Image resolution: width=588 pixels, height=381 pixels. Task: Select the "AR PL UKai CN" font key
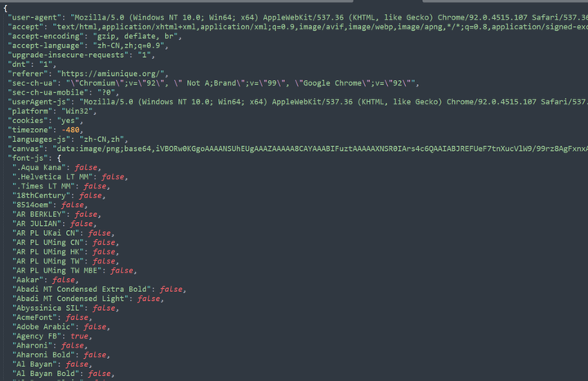[x=46, y=233]
